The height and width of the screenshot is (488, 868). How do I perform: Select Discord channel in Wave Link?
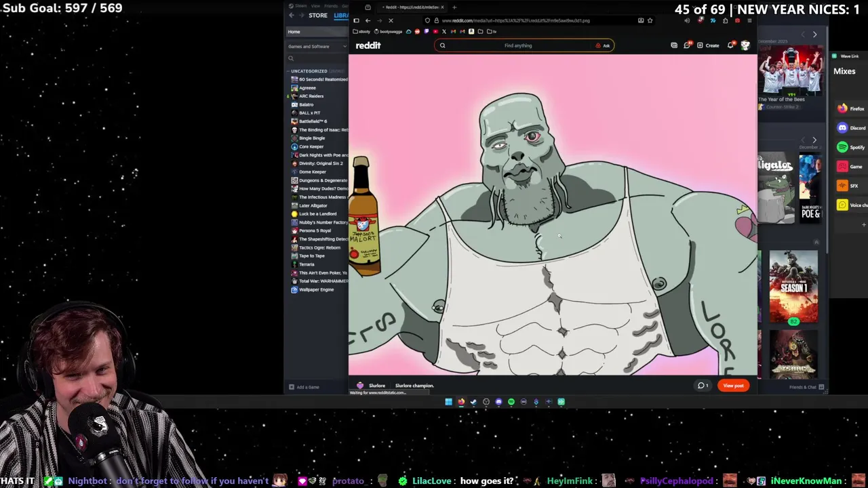pos(851,127)
